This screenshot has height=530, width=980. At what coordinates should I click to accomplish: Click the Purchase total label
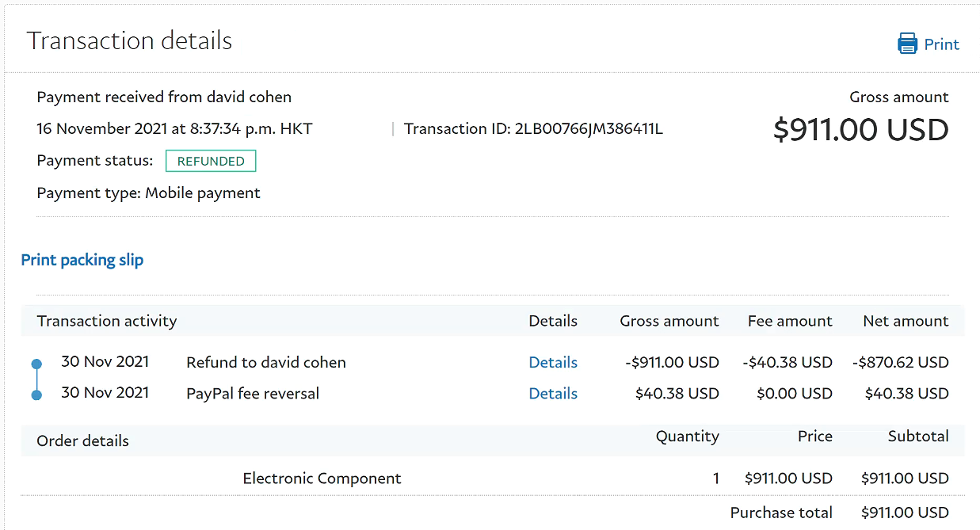click(x=781, y=512)
